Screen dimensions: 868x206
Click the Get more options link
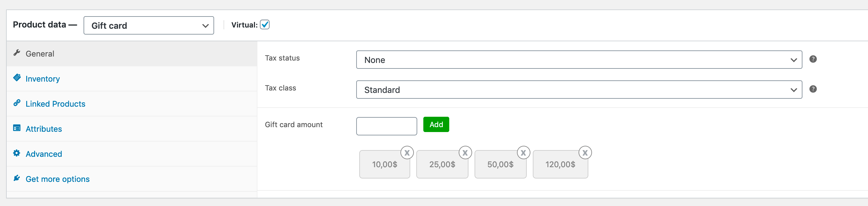[58, 179]
